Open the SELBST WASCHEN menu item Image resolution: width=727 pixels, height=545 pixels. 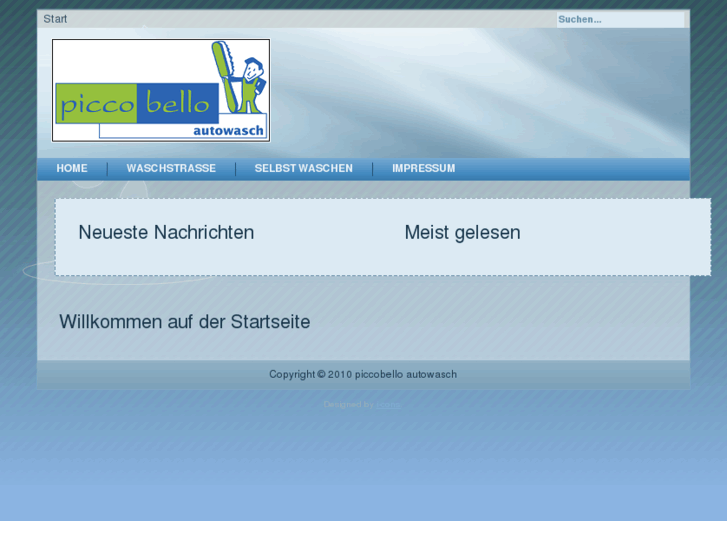[304, 168]
